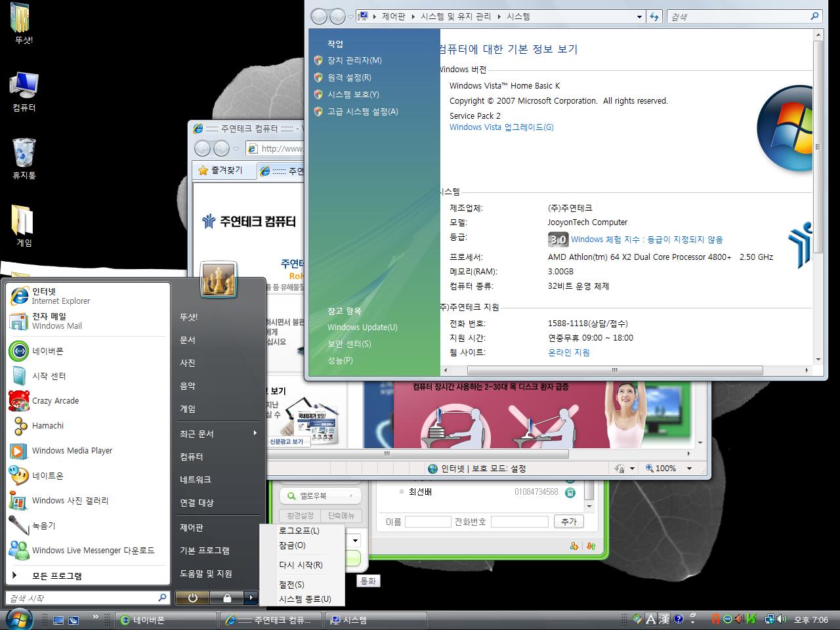Click the Windows Start orb
The image size is (840, 630).
(18, 619)
